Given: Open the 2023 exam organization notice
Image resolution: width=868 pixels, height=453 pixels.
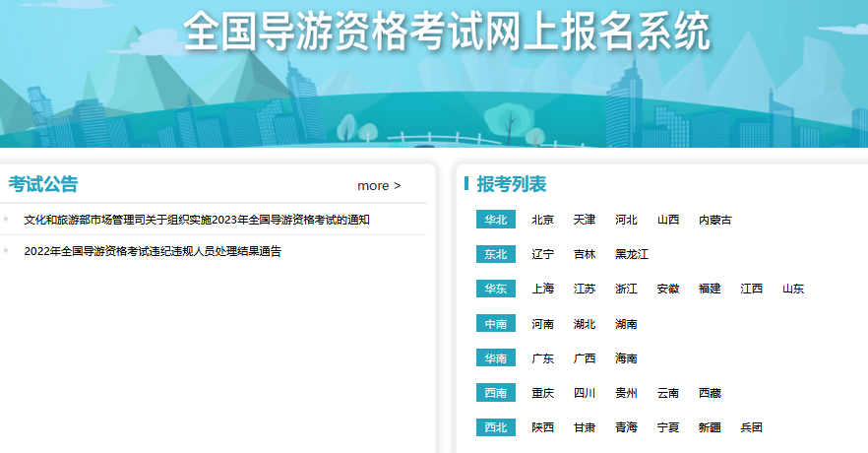Looking at the screenshot, I should pos(197,220).
